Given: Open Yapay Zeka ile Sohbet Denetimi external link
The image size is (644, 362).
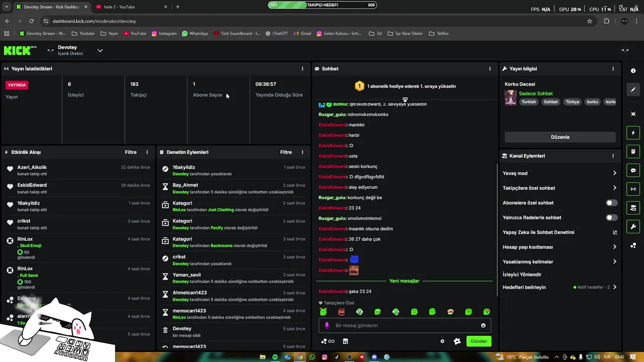Looking at the screenshot, I should point(615,232).
